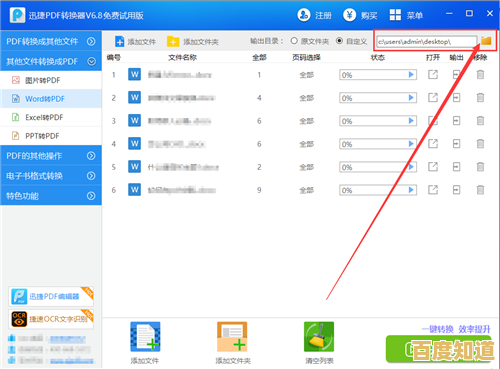The image size is (500, 369).
Task: Click the 状态 column header
Action: point(378,58)
